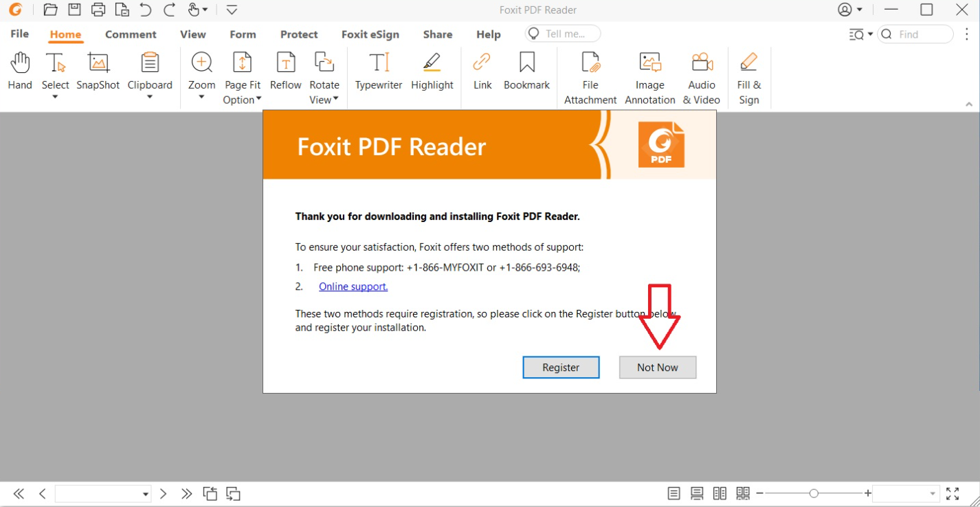The image size is (980, 507).
Task: Insert Audio & Video media
Action: pyautogui.click(x=702, y=78)
